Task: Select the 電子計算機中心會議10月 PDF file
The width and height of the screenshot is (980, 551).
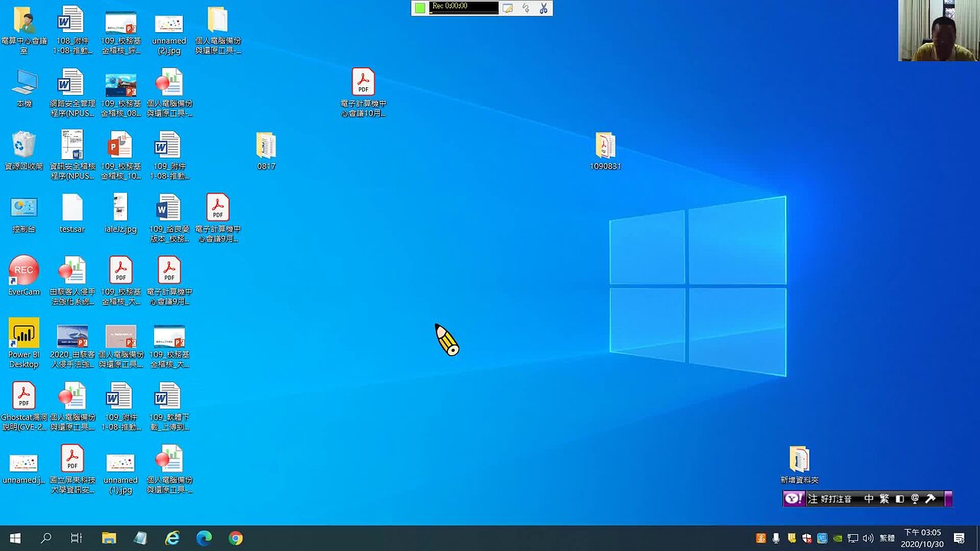Action: tap(363, 92)
